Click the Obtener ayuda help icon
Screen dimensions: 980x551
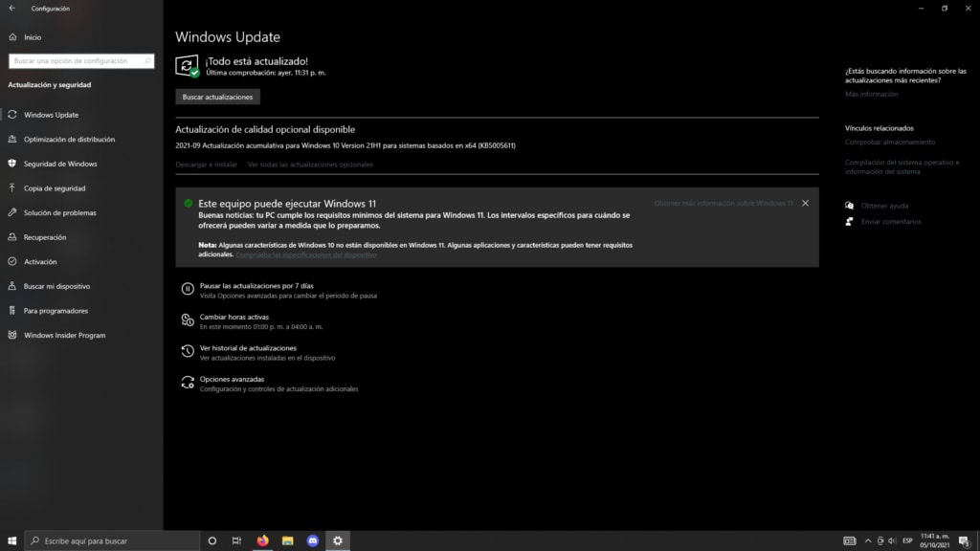coord(850,206)
